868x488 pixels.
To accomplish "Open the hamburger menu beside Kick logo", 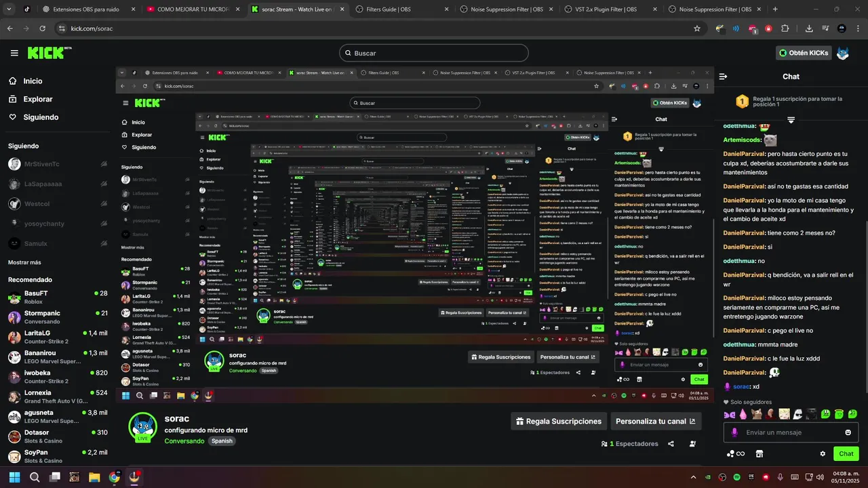I will pos(14,53).
